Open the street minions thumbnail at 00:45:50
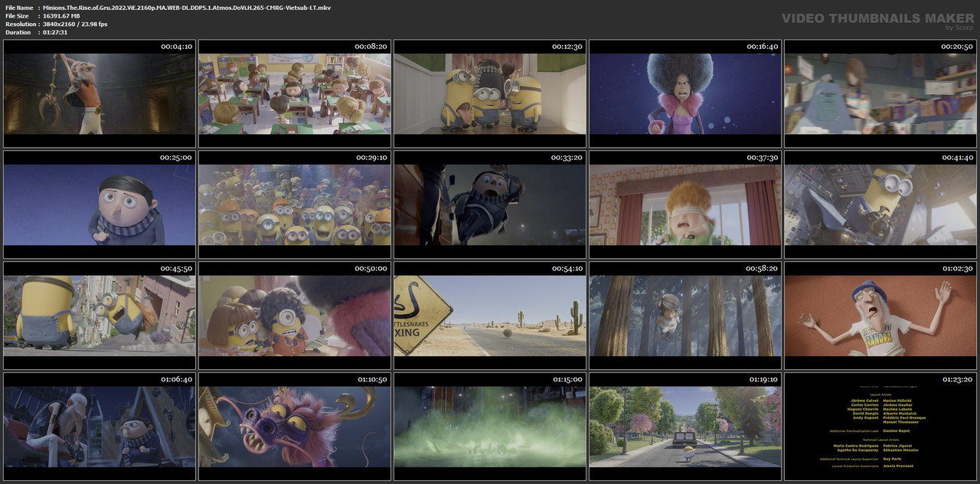 [x=100, y=316]
